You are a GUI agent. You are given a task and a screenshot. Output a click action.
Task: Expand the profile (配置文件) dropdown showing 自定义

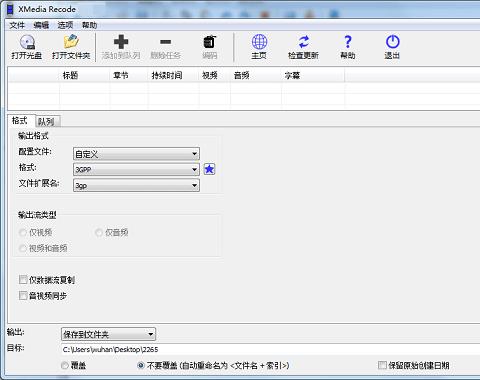[x=136, y=154]
